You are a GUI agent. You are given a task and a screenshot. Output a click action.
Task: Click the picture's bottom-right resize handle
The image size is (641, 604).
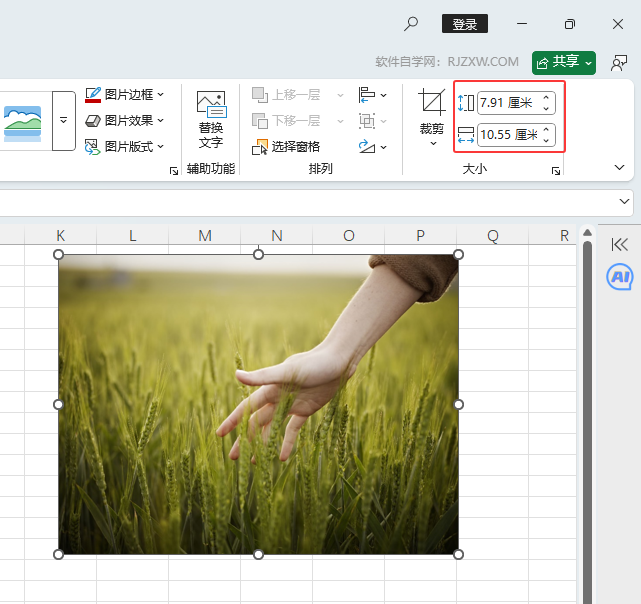click(x=459, y=555)
